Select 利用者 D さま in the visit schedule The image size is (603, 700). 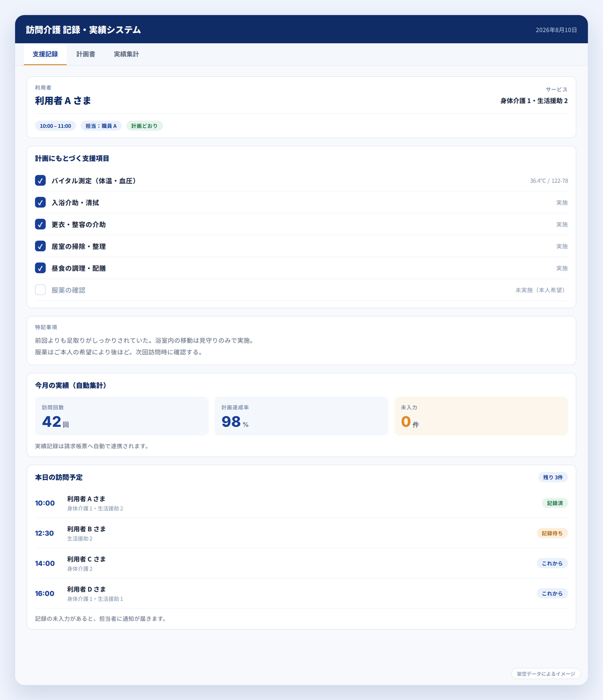coord(87,589)
